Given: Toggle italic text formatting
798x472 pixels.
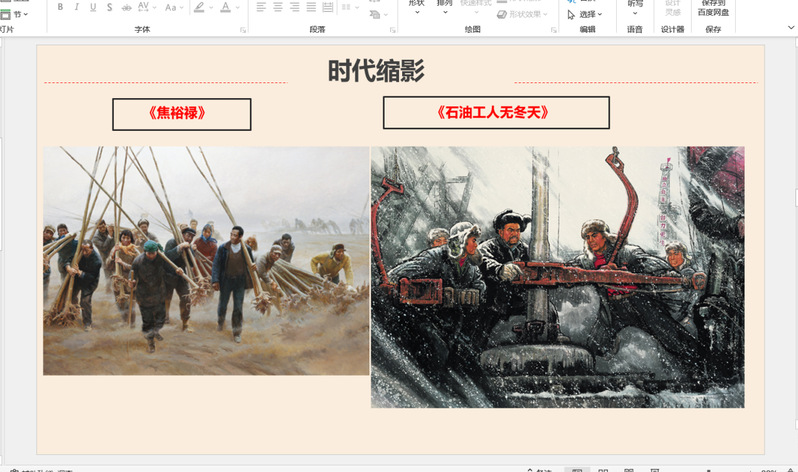Looking at the screenshot, I should [76, 7].
